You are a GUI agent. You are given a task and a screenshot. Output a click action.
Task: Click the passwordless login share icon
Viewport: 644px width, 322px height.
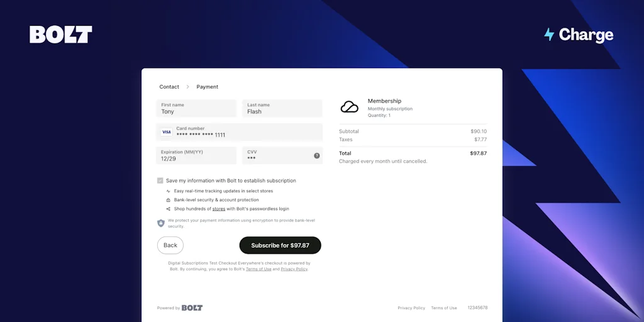coord(169,209)
